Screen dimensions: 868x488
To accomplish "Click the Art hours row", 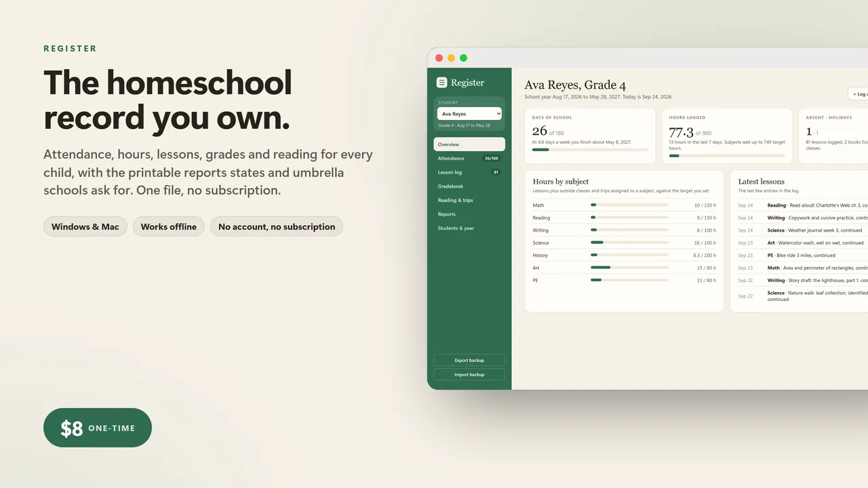I will (x=625, y=268).
